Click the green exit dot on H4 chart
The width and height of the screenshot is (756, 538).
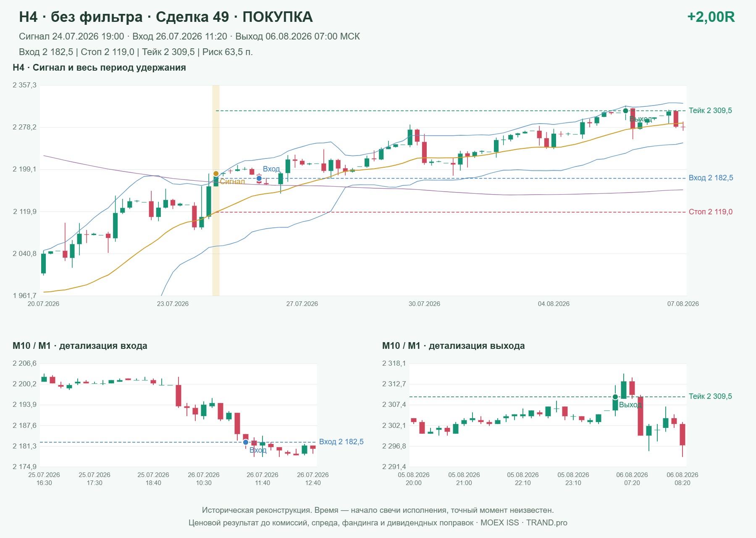[625, 111]
